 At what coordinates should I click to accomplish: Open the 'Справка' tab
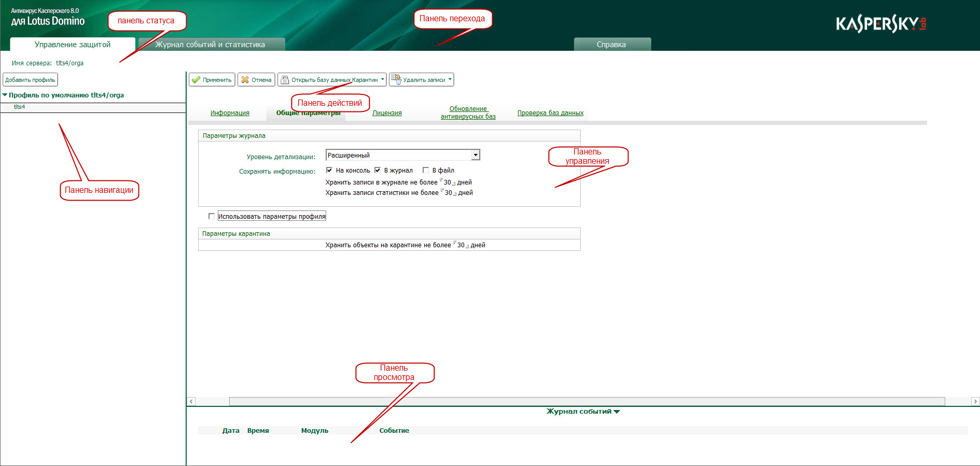click(x=611, y=45)
